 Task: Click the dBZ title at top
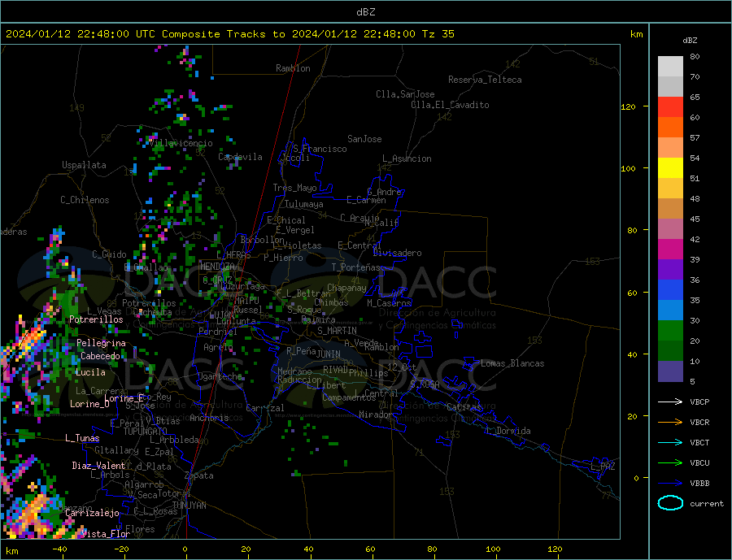[365, 12]
